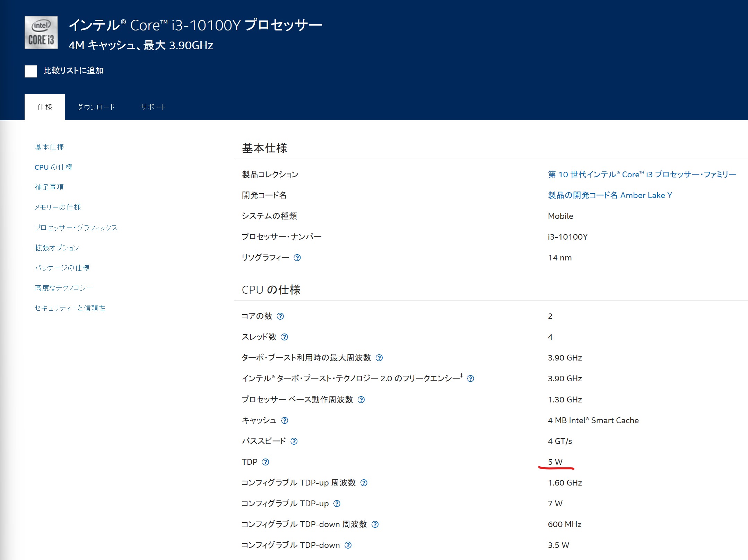The image size is (748, 560).
Task: Jump to セキュリティーと信頼性 in sidebar
Action: (70, 308)
